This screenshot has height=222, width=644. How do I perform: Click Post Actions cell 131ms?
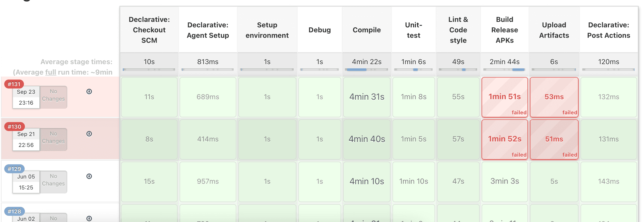(x=608, y=139)
